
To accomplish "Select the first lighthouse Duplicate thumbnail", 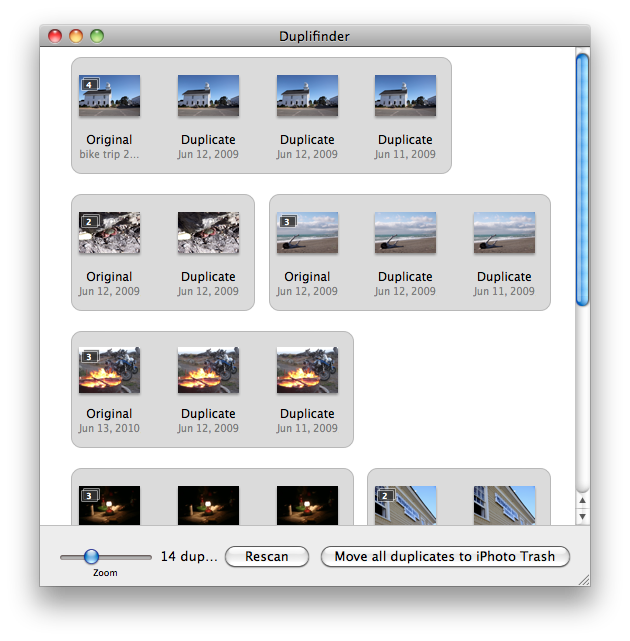I will [x=208, y=97].
